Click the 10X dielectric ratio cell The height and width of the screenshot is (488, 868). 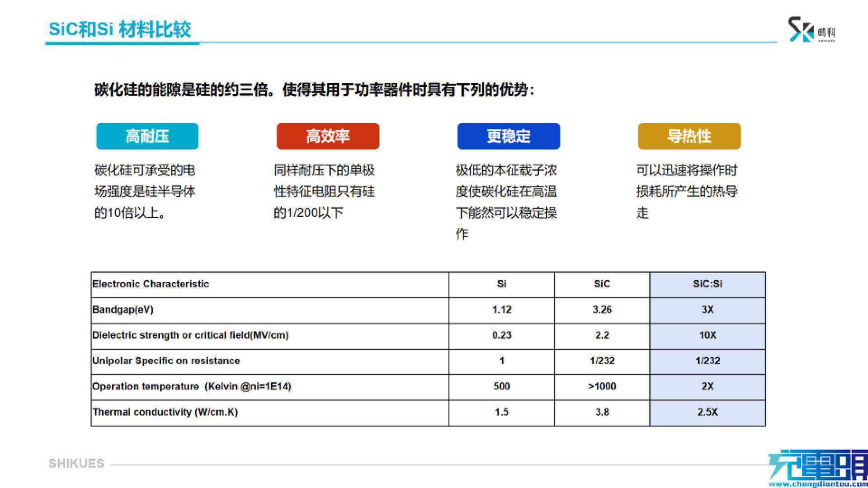pyautogui.click(x=707, y=335)
